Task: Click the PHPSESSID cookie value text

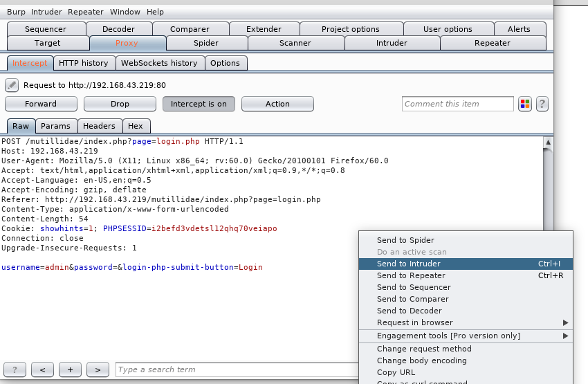Action: 214,228
